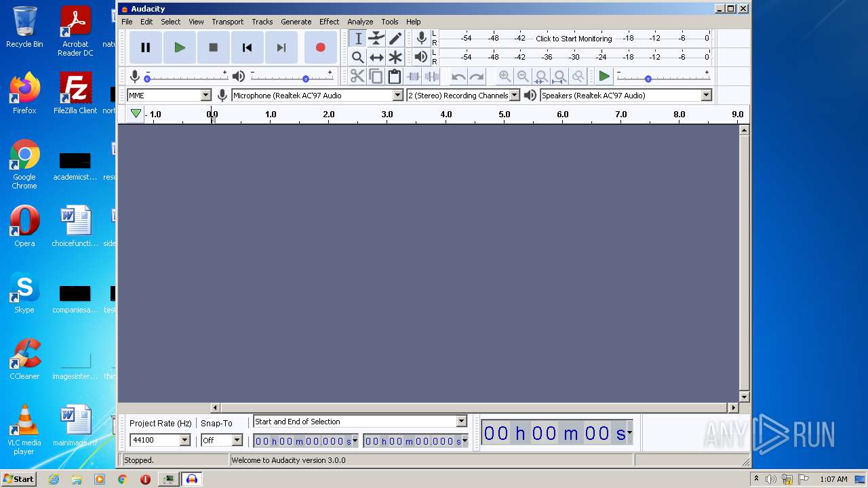Click the record meter microphone icon
Image resolution: width=868 pixels, height=488 pixels.
[x=421, y=38]
